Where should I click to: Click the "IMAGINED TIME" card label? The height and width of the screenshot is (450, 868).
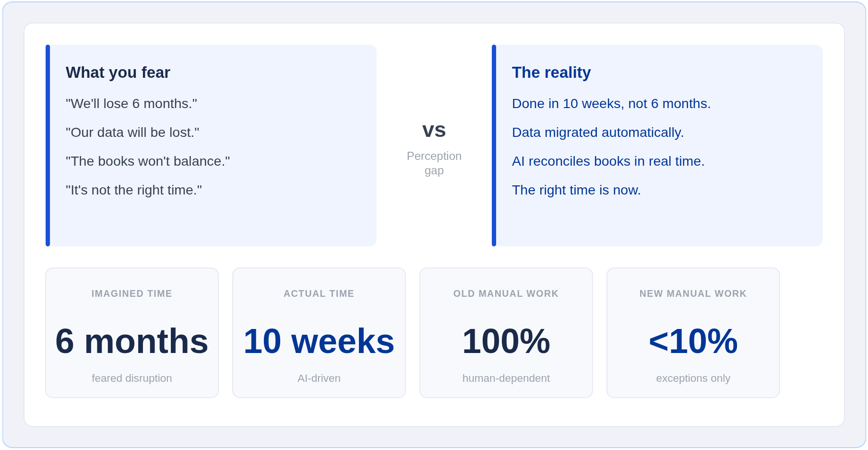coord(131,293)
